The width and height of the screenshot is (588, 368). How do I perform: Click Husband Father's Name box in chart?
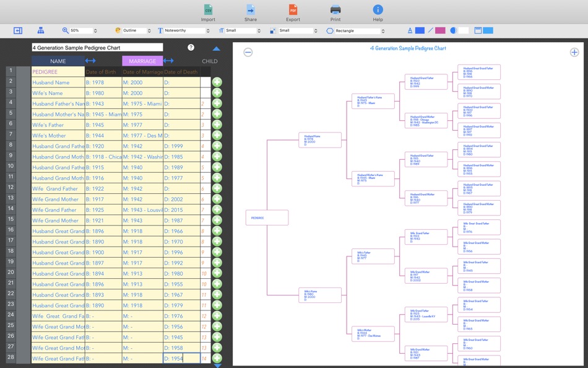tap(373, 102)
